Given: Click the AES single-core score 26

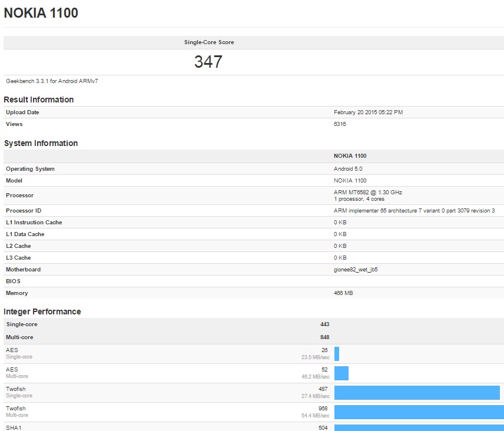Looking at the screenshot, I should (x=324, y=350).
